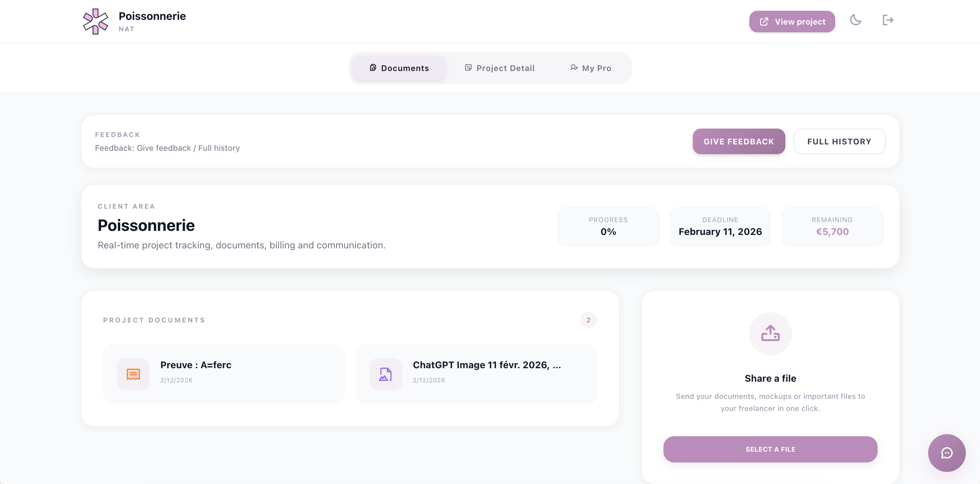Toggle dark mode via the moon icon
980x484 pixels.
pos(856,21)
